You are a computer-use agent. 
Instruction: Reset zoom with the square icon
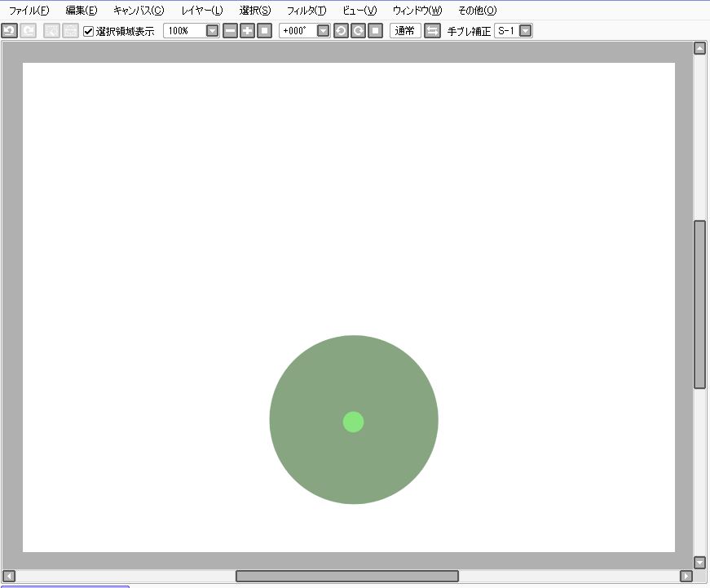264,31
